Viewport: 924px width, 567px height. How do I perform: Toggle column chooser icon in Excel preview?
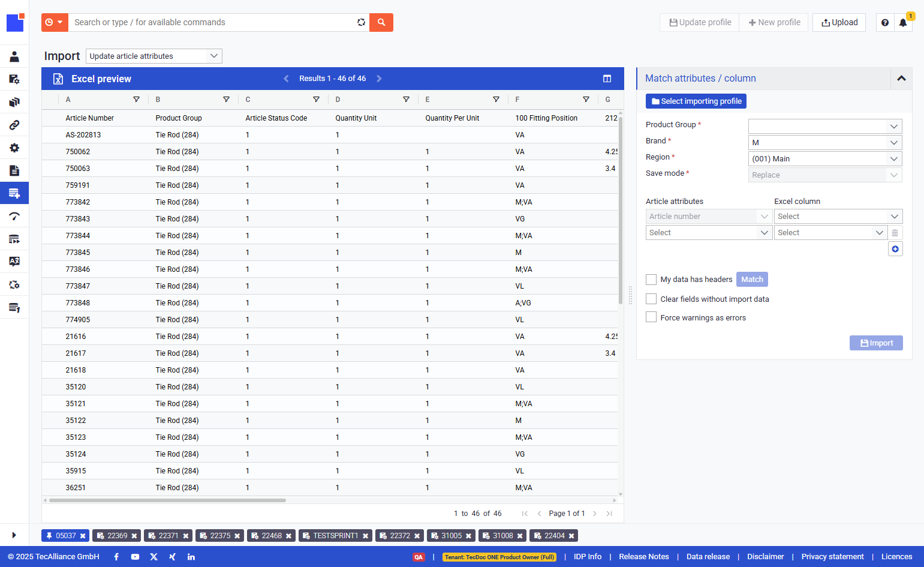coord(607,79)
